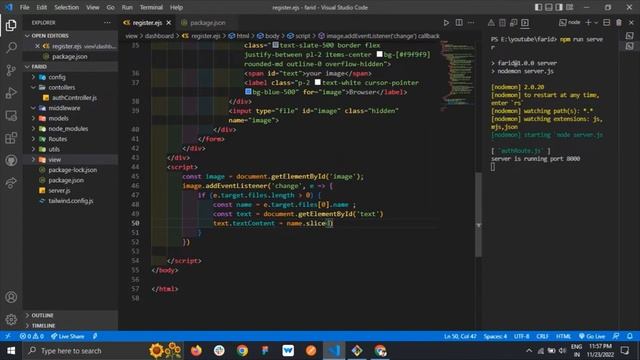This screenshot has height=360, width=640.
Task: Show the Problems panel warning icon
Action: point(491,23)
